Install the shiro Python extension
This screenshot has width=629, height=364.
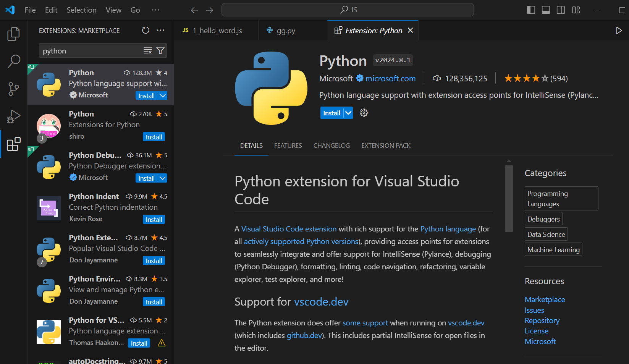point(154,137)
